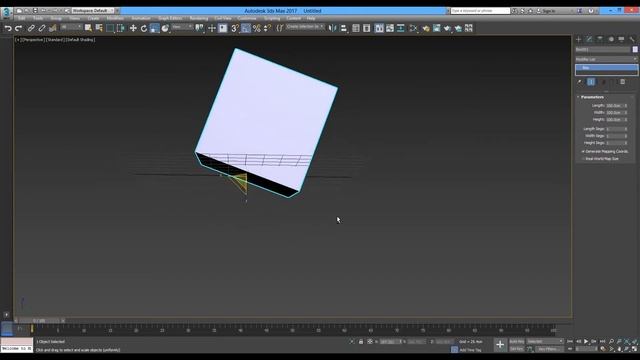This screenshot has width=640, height=360.
Task: Open the Rendered Frame Window
Action: [436, 28]
